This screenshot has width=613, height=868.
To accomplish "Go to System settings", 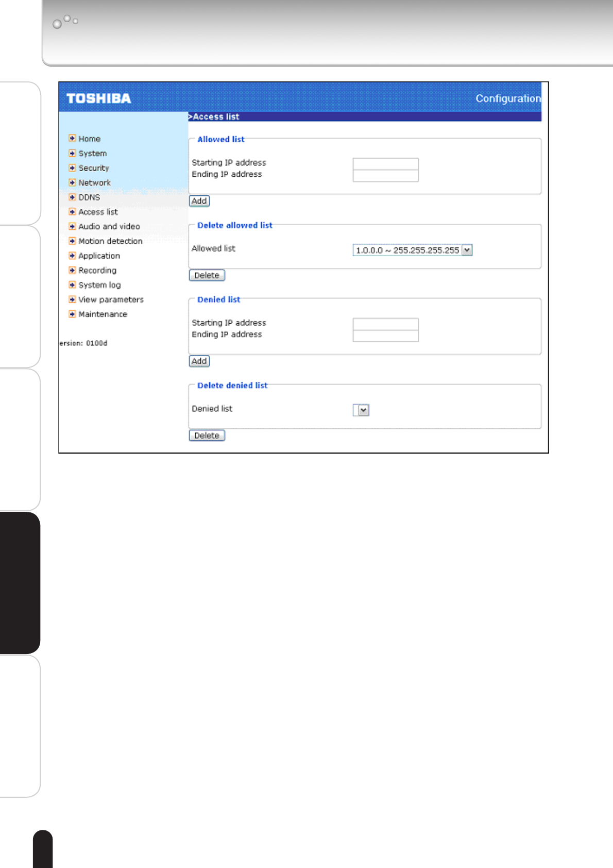I will pyautogui.click(x=93, y=153).
